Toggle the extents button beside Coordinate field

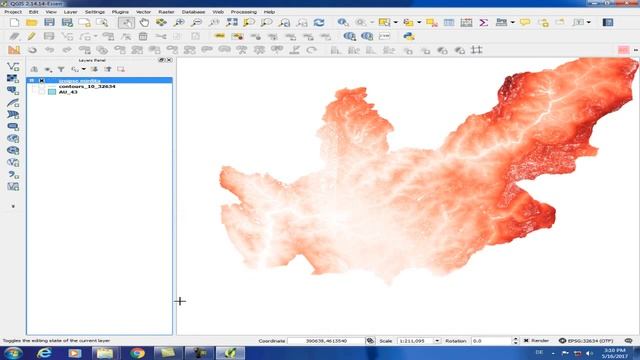[370, 340]
